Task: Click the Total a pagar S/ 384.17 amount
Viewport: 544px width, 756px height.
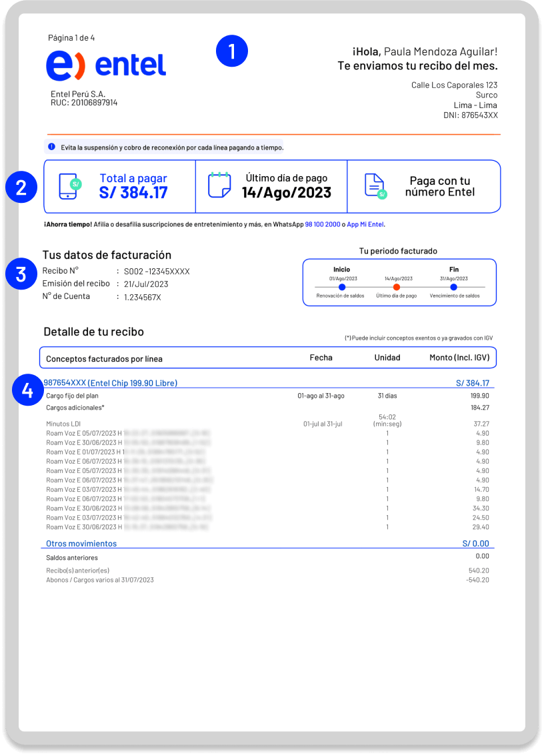Action: [x=133, y=193]
